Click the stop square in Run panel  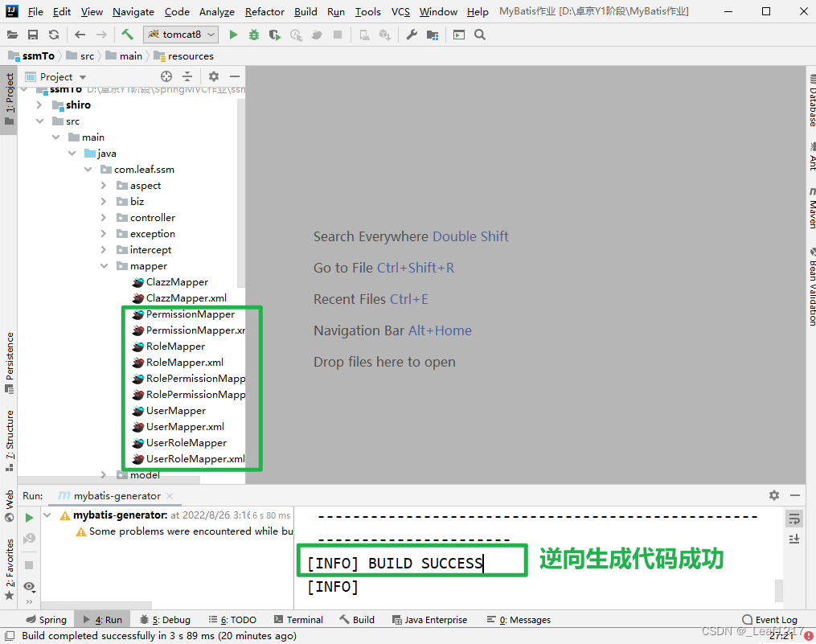pyautogui.click(x=29, y=565)
